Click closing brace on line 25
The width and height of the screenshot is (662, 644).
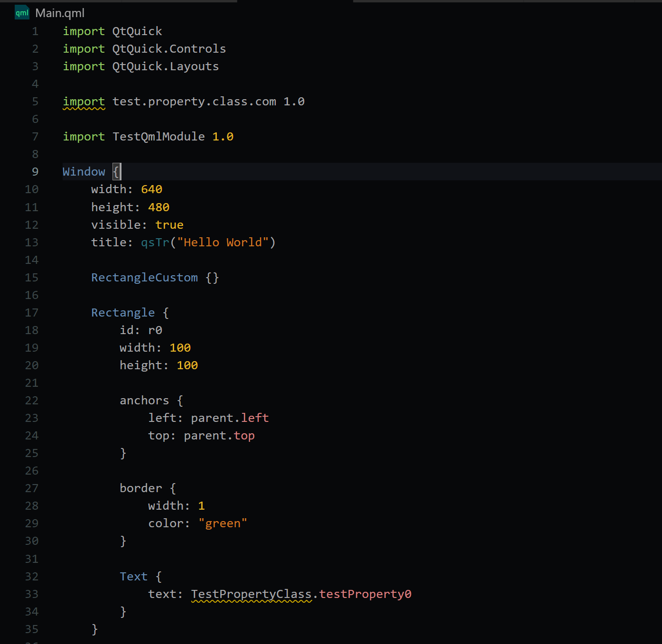pos(123,453)
